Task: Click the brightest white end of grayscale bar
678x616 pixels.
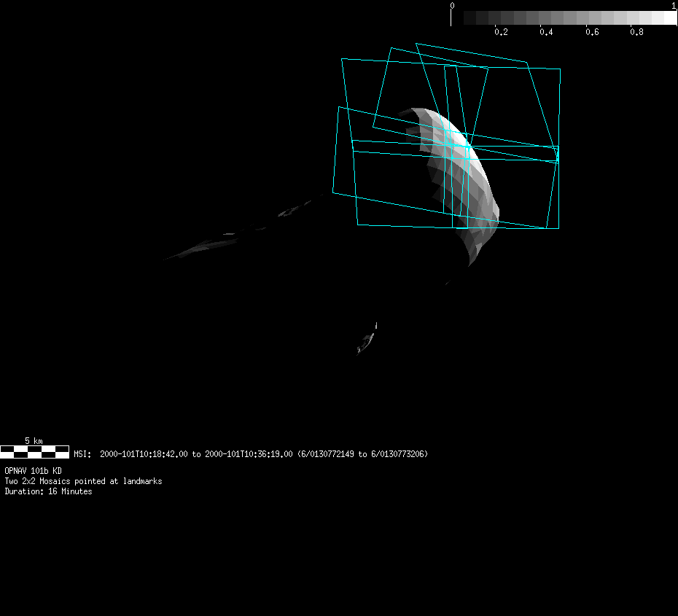Action: (669, 17)
